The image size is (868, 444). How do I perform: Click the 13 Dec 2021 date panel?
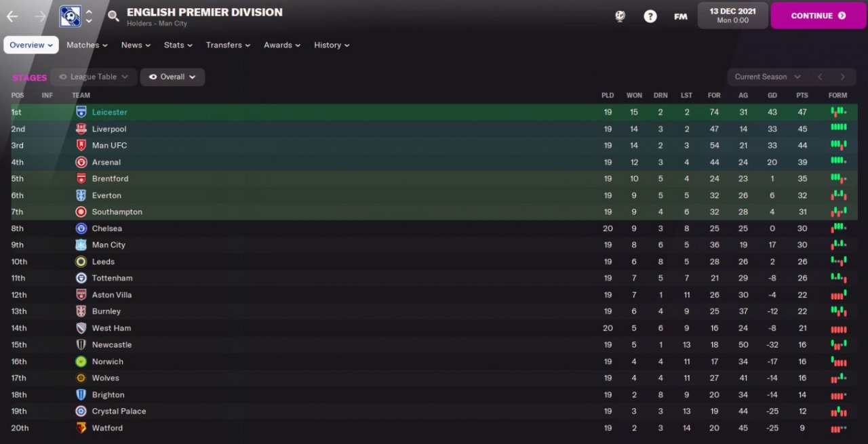coord(732,16)
